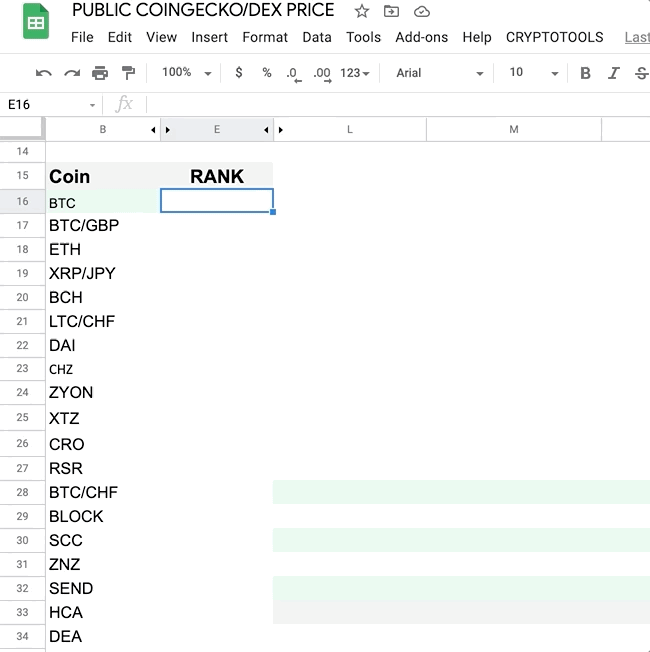Expand hidden columns left of column L

pyautogui.click(x=281, y=130)
